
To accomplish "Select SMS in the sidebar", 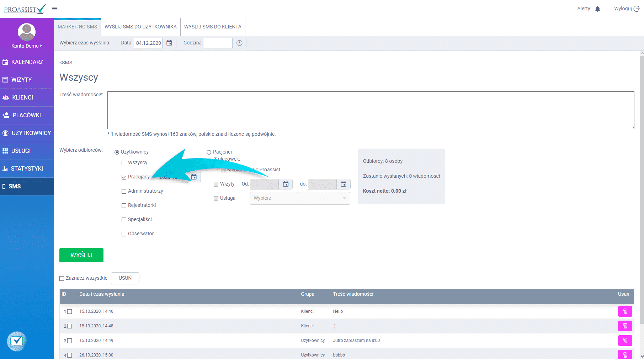I will click(x=27, y=186).
